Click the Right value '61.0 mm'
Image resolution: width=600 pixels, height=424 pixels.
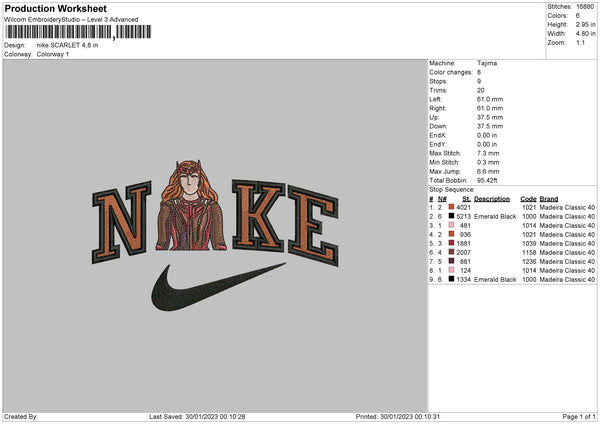[x=490, y=108]
